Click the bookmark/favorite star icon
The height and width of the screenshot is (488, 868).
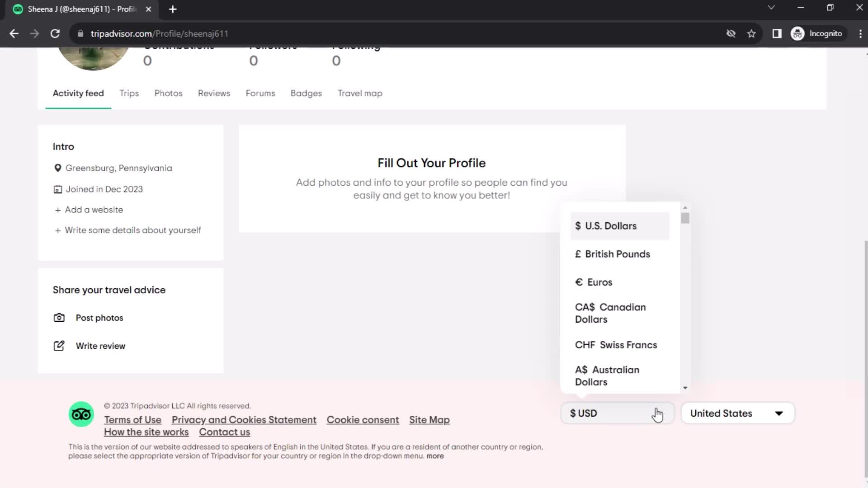(x=752, y=33)
